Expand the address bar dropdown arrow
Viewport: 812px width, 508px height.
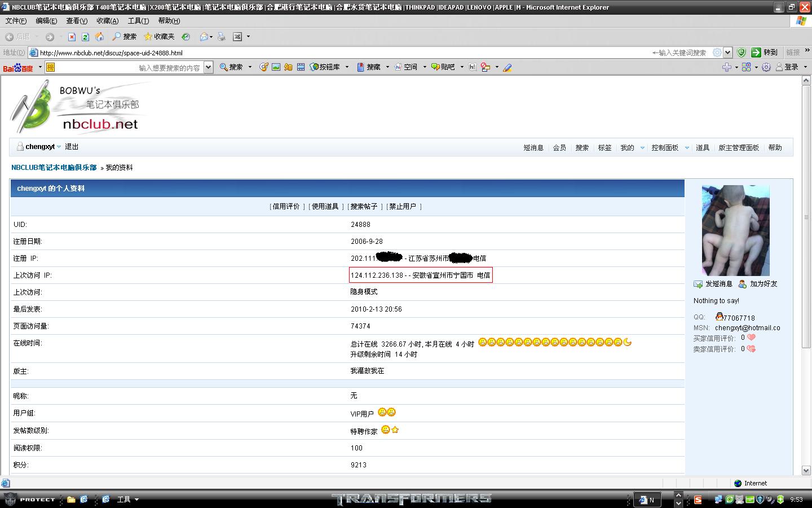pyautogui.click(x=727, y=52)
